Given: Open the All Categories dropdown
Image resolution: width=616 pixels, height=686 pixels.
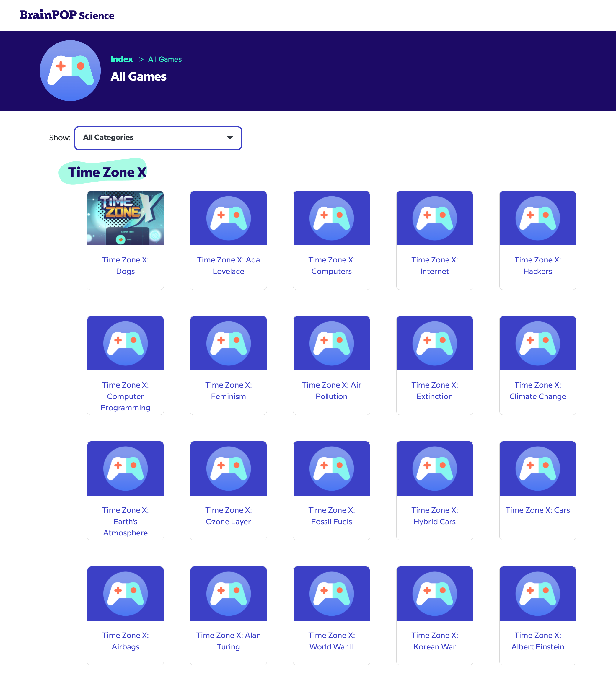Looking at the screenshot, I should point(158,138).
